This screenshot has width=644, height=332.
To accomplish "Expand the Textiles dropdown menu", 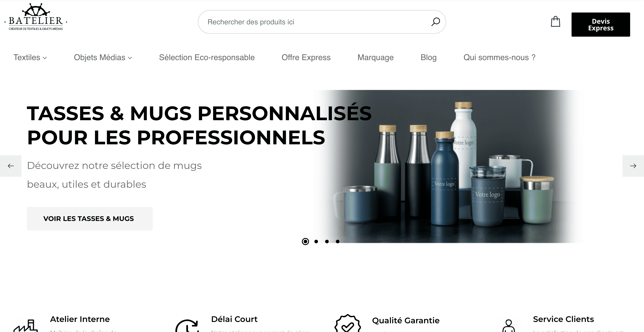I will [x=30, y=57].
